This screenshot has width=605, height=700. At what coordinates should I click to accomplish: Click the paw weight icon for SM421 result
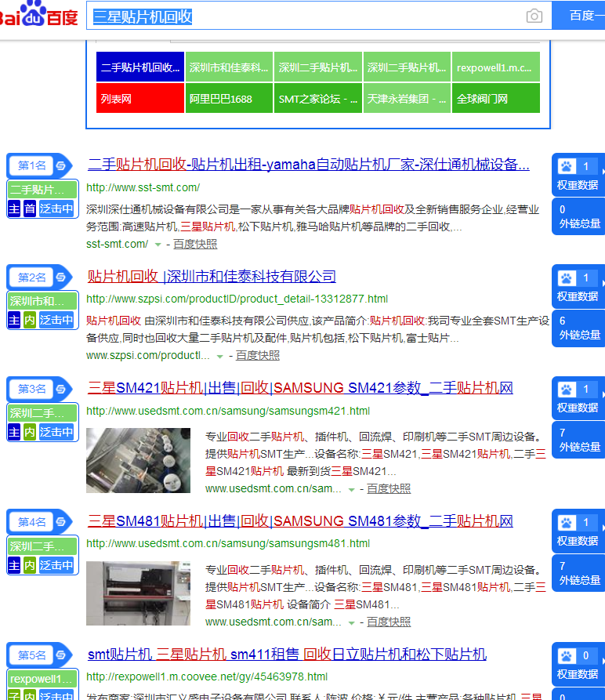(x=566, y=390)
